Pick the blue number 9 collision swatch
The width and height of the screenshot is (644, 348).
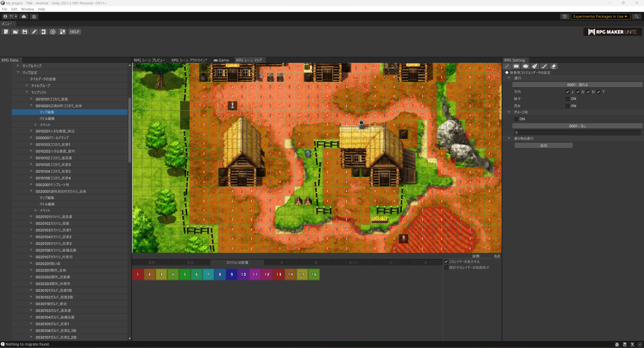tap(232, 274)
